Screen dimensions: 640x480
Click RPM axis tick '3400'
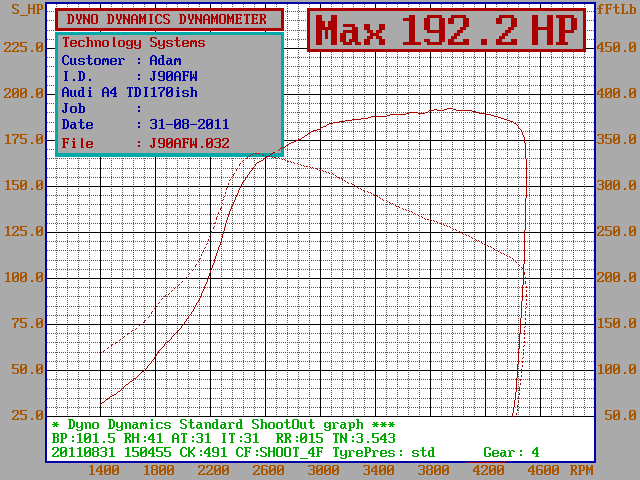click(378, 470)
